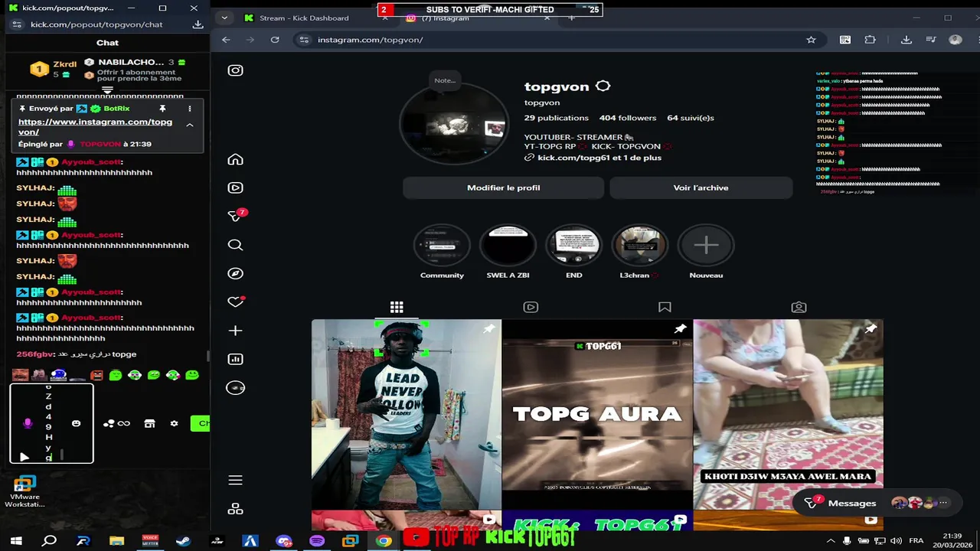This screenshot has height=551, width=980.
Task: Open VMware Workstation desktop shortcut
Action: [24, 491]
